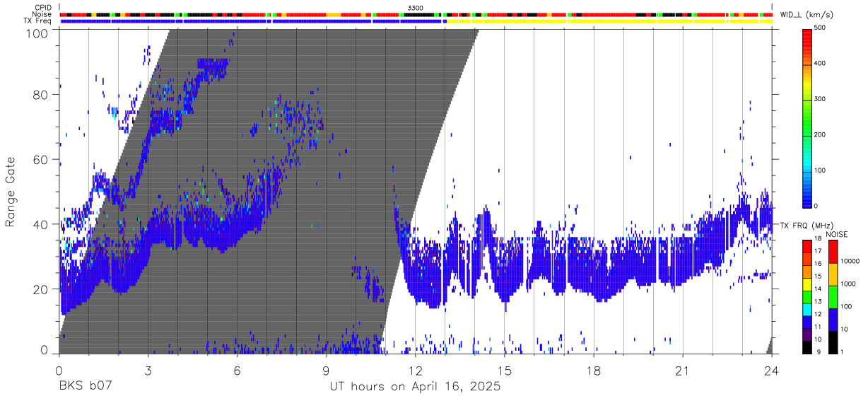This screenshot has width=868, height=401.
Task: Click the blue TX Freq strip before 13 UT
Action: 253,21
